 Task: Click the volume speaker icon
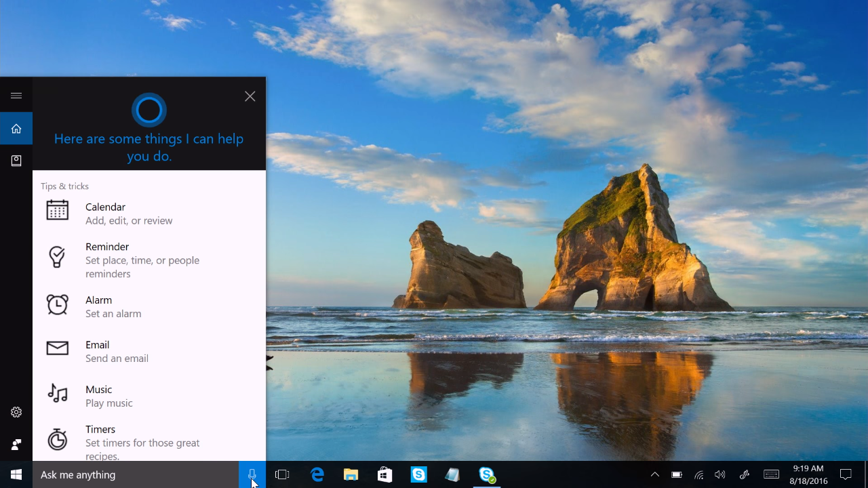coord(720,474)
